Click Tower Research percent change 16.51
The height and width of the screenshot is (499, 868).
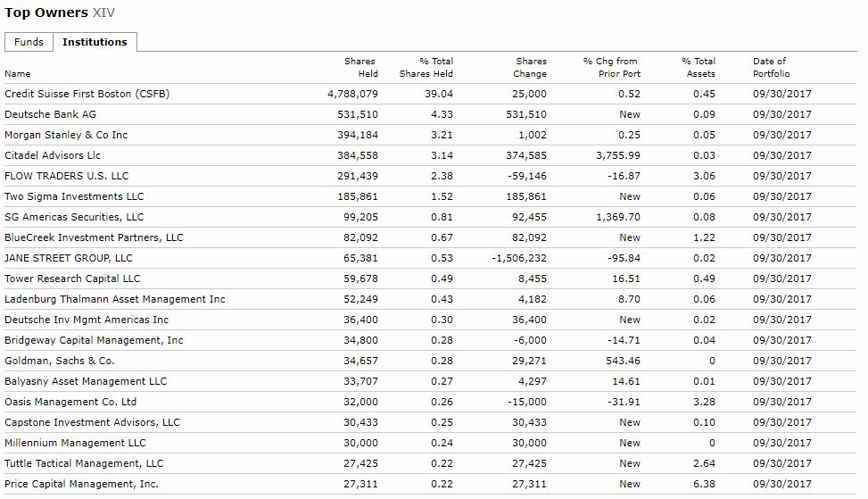point(626,279)
